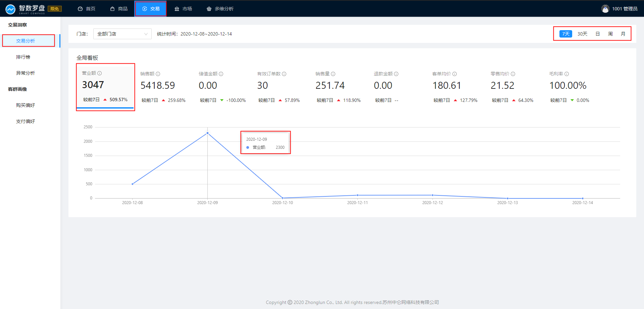This screenshot has height=309, width=644.
Task: Click the info icon beside 营业额
Action: pos(100,73)
